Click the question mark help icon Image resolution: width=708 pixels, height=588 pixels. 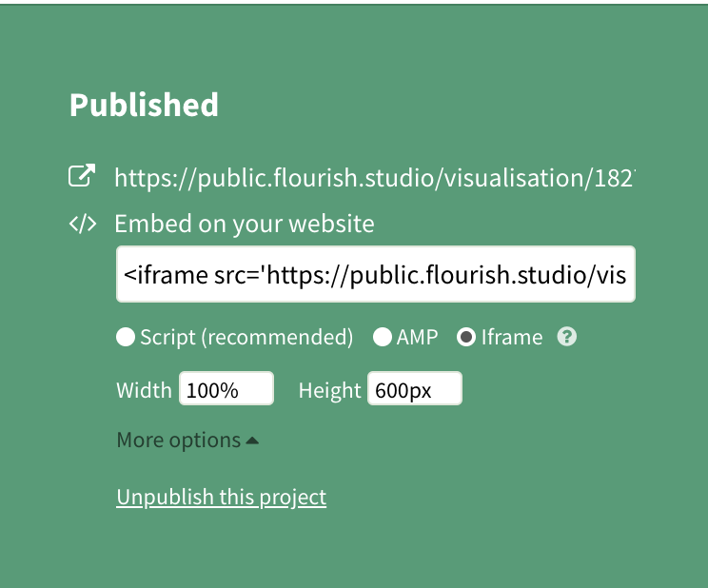coord(567,337)
